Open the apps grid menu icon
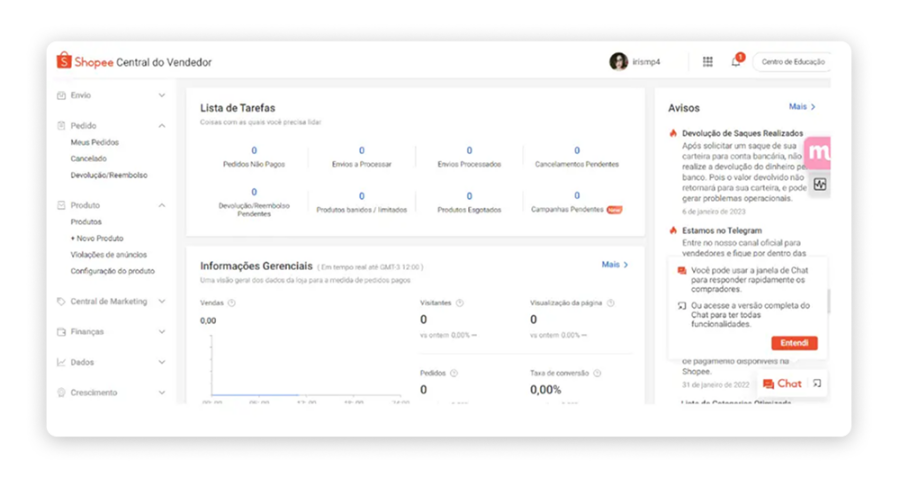Image resolution: width=900 pixels, height=478 pixels. [707, 62]
